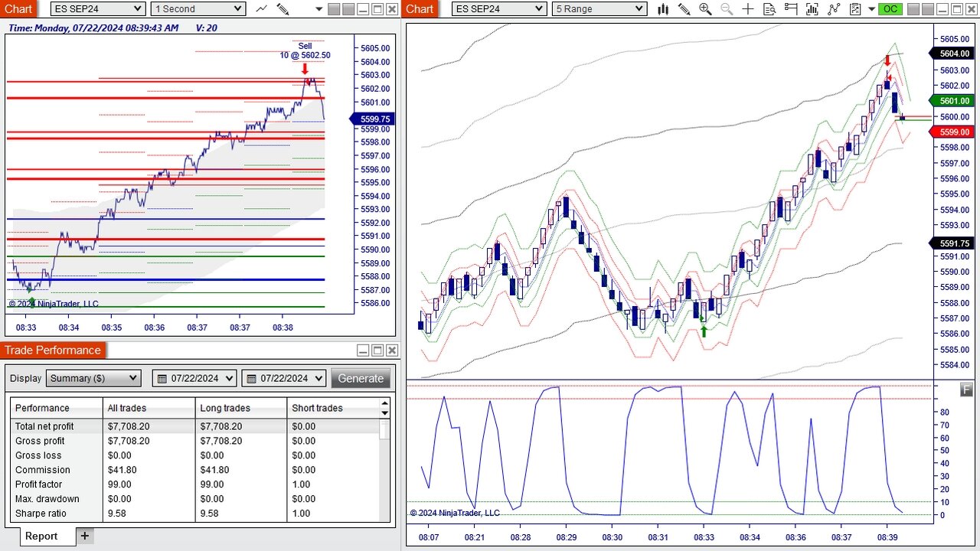Click the 5604.00 price marker in right chart
Screen dimensions: 980x551
click(953, 54)
